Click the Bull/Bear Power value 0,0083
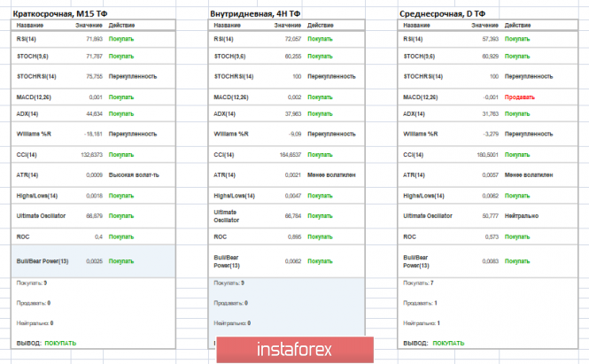 tap(490, 261)
